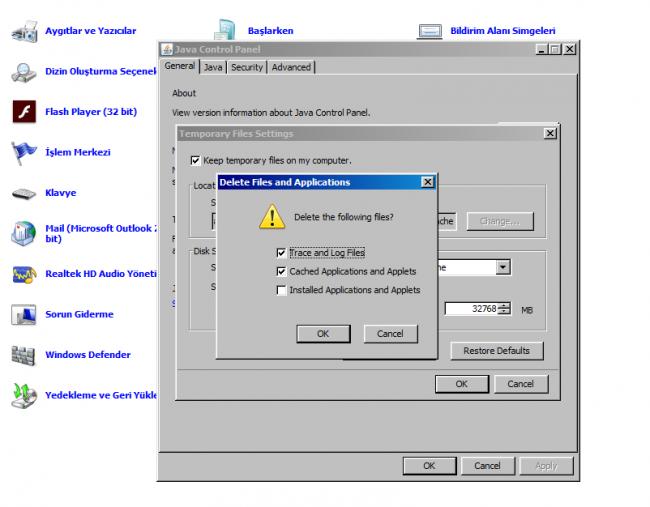Click Realtek HD Audio manager icon

coord(24,274)
